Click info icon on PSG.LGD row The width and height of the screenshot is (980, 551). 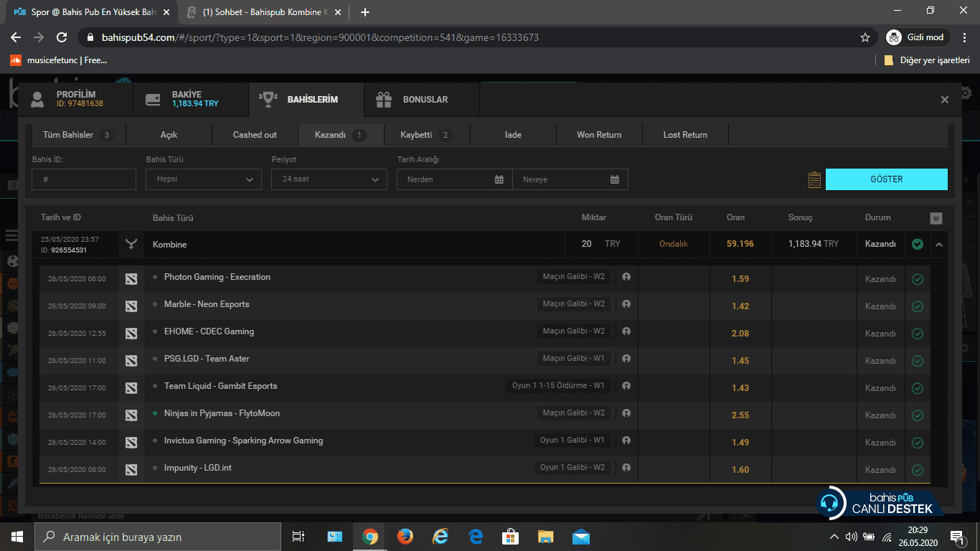coord(626,359)
